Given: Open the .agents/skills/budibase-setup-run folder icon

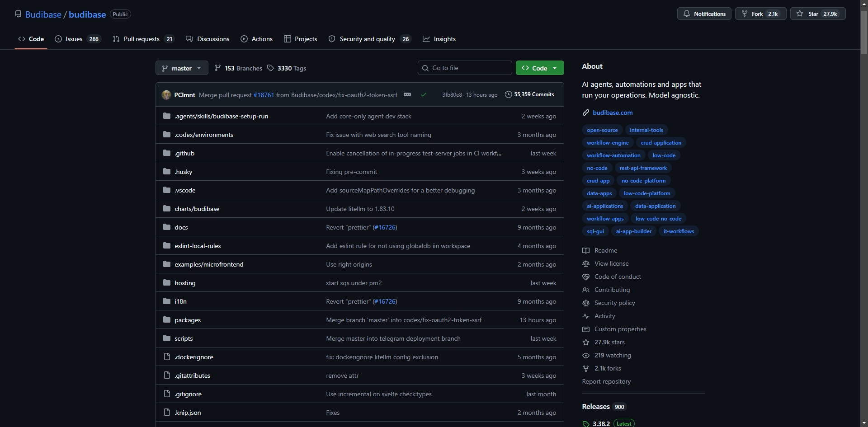Looking at the screenshot, I should pos(167,116).
